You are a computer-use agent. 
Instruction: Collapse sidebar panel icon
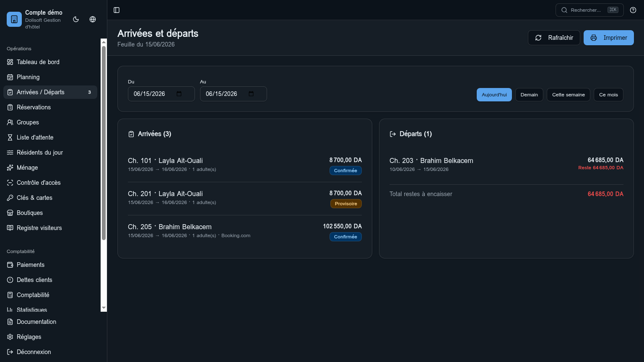[x=117, y=10]
